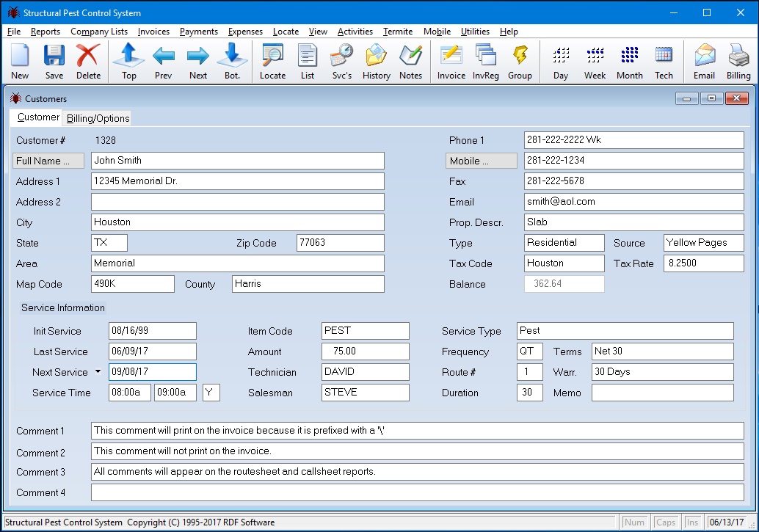This screenshot has height=532, width=759.
Task: Open the Tech schedule icon
Action: pyautogui.click(x=664, y=62)
